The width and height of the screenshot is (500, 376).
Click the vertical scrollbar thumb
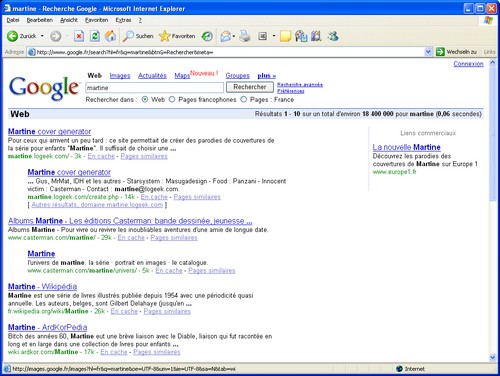(x=493, y=134)
